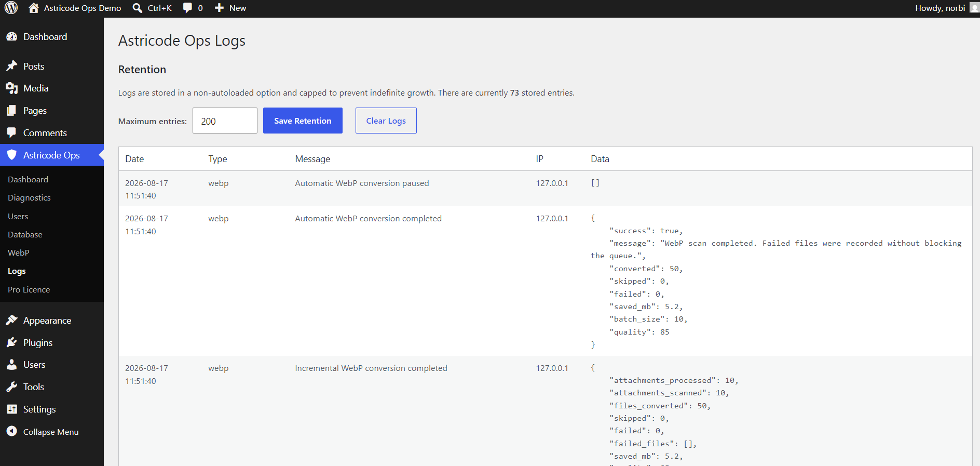This screenshot has width=980, height=466.
Task: Select 'Incremental WebP conversion completed' message
Action: click(371, 368)
